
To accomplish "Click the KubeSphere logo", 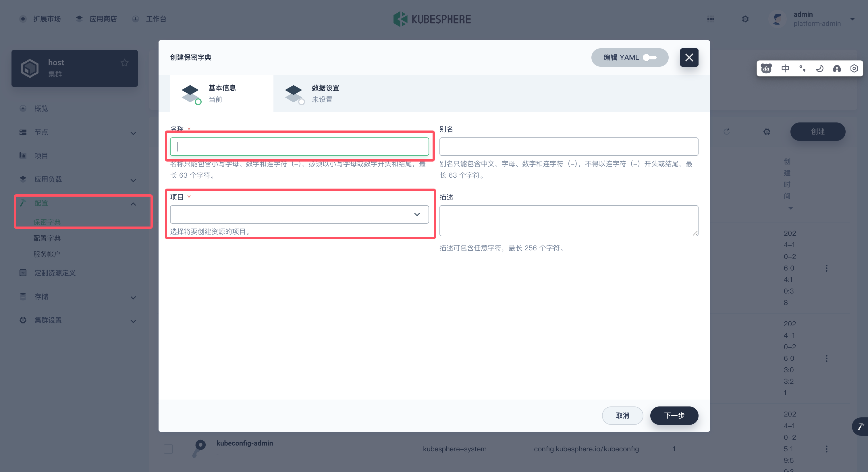I will (432, 19).
